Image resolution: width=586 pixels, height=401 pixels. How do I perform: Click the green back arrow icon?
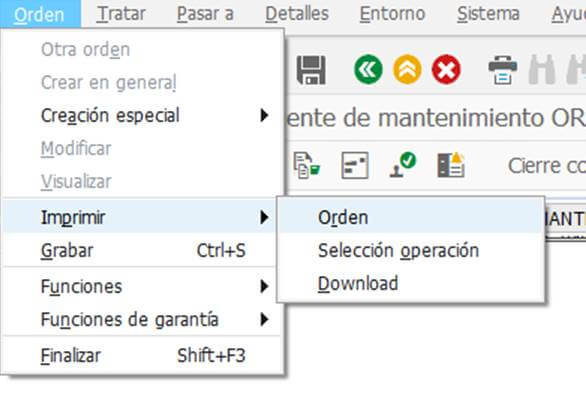(x=368, y=70)
